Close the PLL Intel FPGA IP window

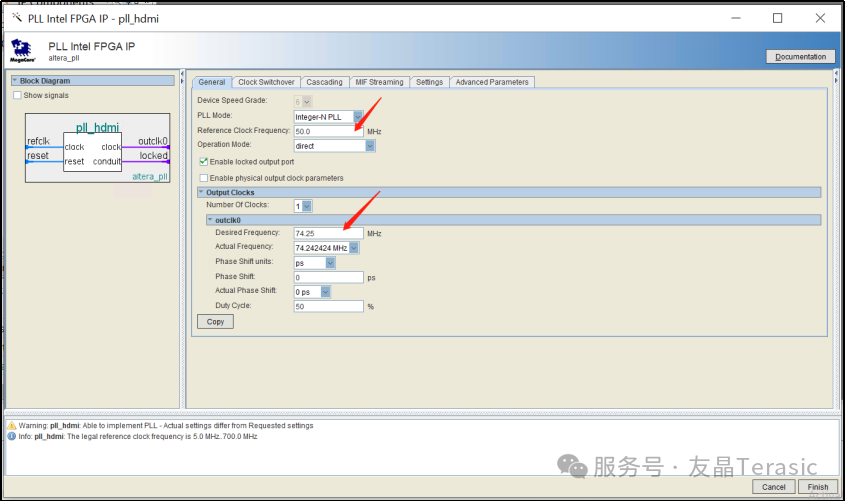pos(820,18)
